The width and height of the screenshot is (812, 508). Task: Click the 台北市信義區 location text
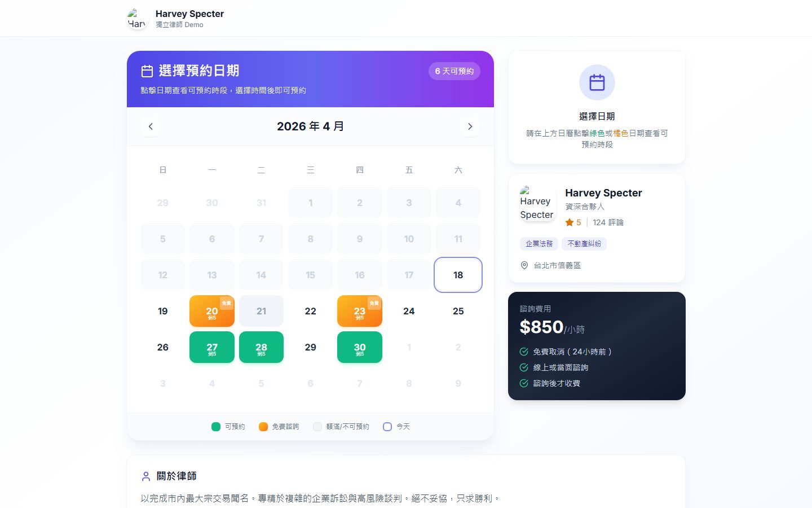point(557,265)
